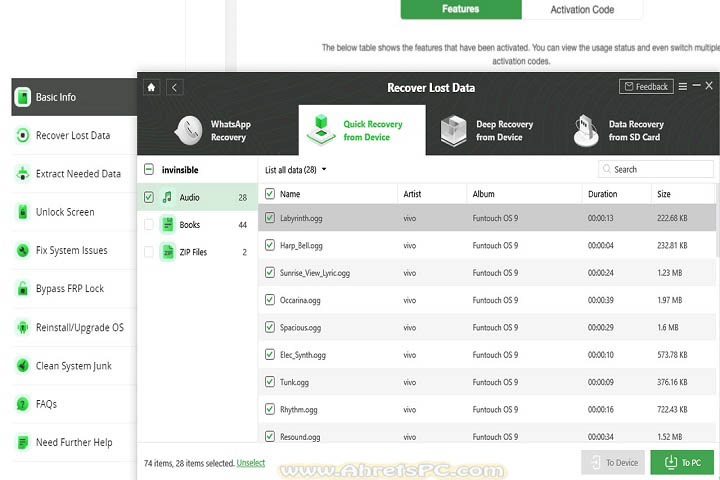Click the Unlock Screen padlock icon
This screenshot has height=480, width=720.
pyautogui.click(x=22, y=212)
